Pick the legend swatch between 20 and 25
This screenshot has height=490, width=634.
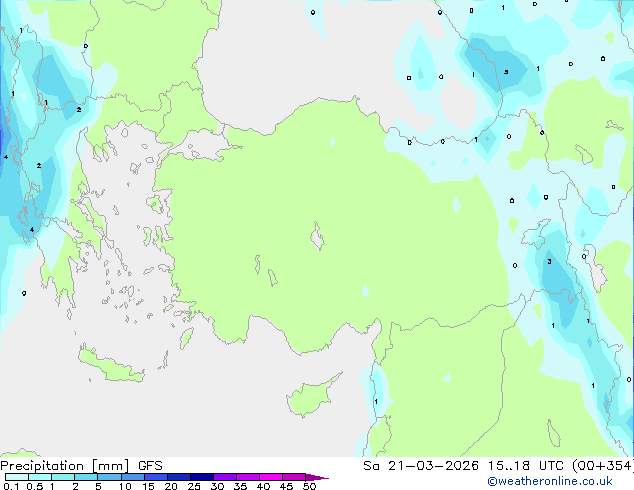[x=179, y=477]
